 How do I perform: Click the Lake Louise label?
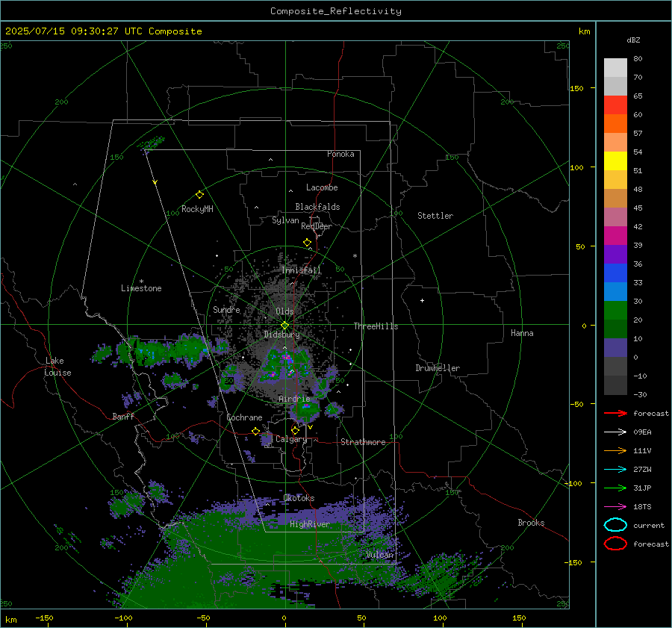coord(58,367)
